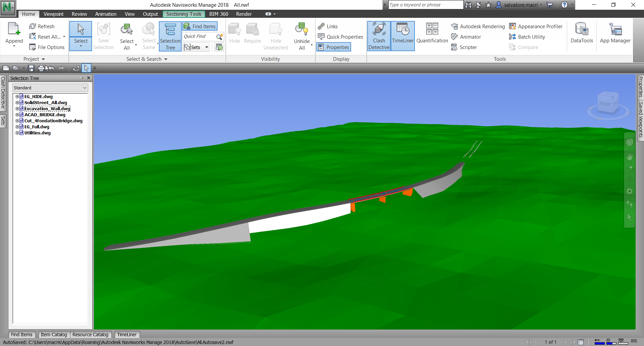Toggle the Selection Tree panel
The height and width of the screenshot is (346, 644).
170,36
